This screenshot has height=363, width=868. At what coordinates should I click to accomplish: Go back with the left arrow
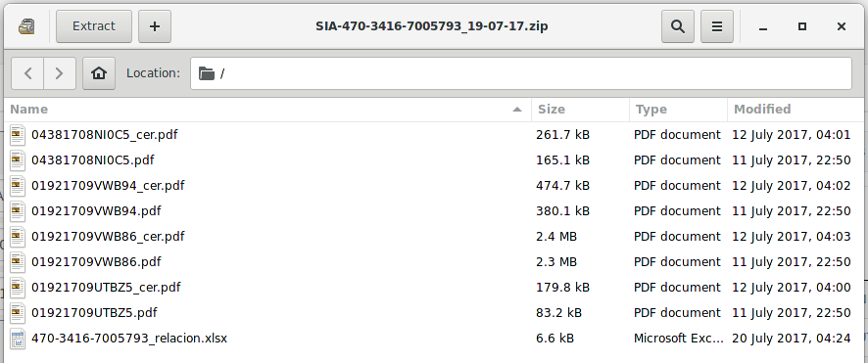point(27,73)
